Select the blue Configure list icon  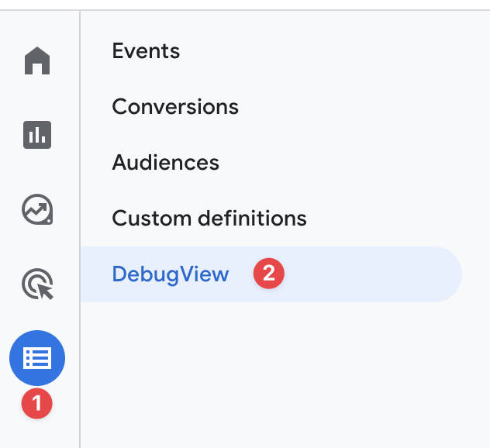click(x=37, y=358)
